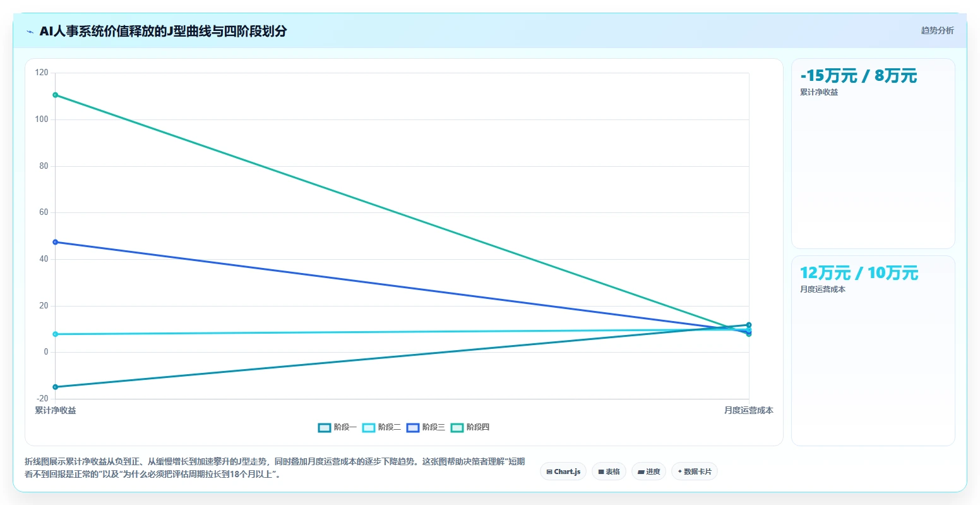Toggle 阶段二 legend item

(381, 428)
